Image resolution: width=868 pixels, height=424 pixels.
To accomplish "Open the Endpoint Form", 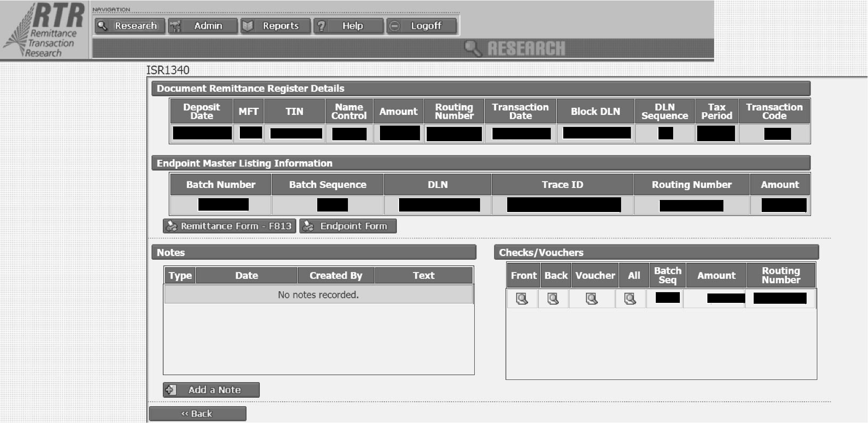I will 348,226.
